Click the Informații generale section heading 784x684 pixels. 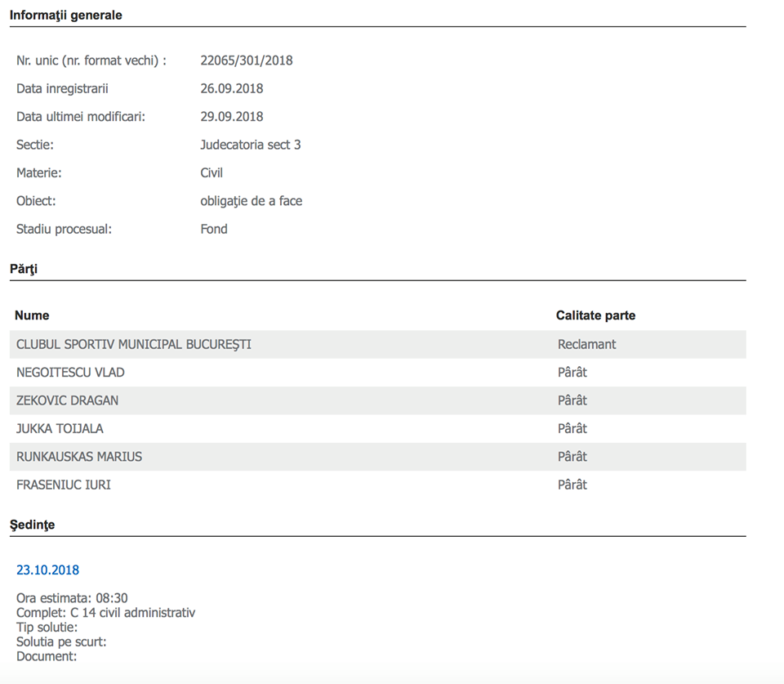[65, 15]
